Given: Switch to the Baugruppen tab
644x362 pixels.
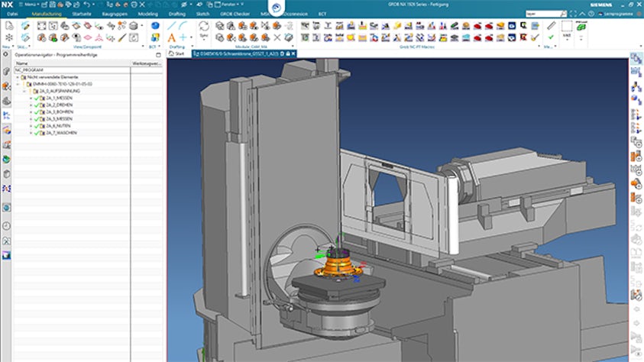Looking at the screenshot, I should point(115,14).
